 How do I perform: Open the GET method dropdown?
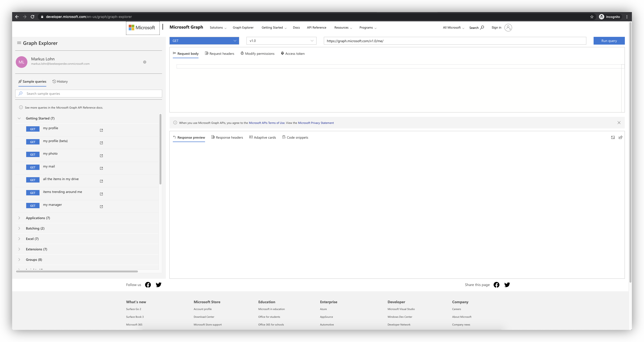point(204,41)
